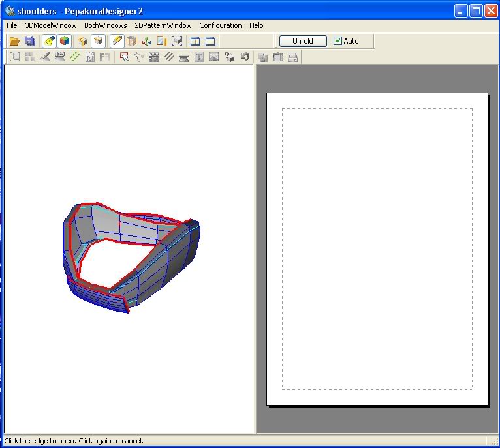Toggle the colored cube texture display button

point(65,41)
